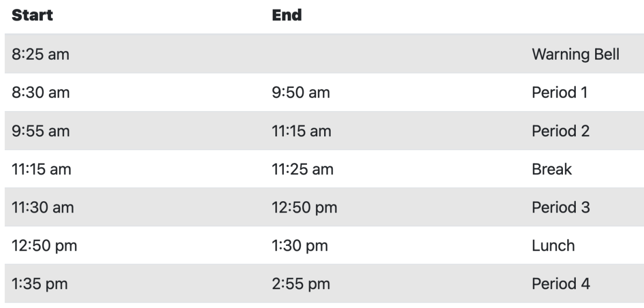
Task: Click the 9:50 am end time
Action: [x=301, y=93]
